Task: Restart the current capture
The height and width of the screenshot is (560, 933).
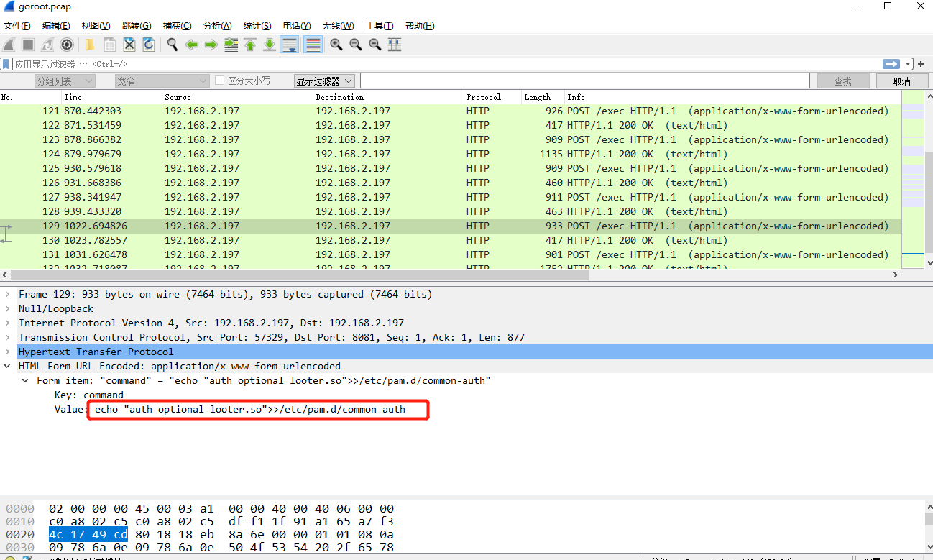Action: point(47,45)
